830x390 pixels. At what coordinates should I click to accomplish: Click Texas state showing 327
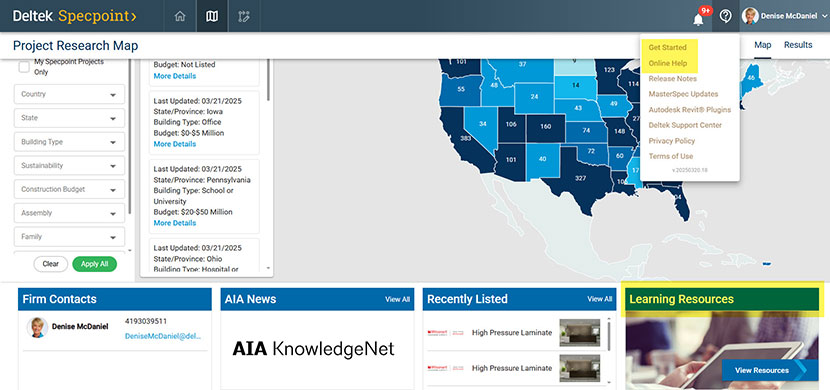coord(581,178)
